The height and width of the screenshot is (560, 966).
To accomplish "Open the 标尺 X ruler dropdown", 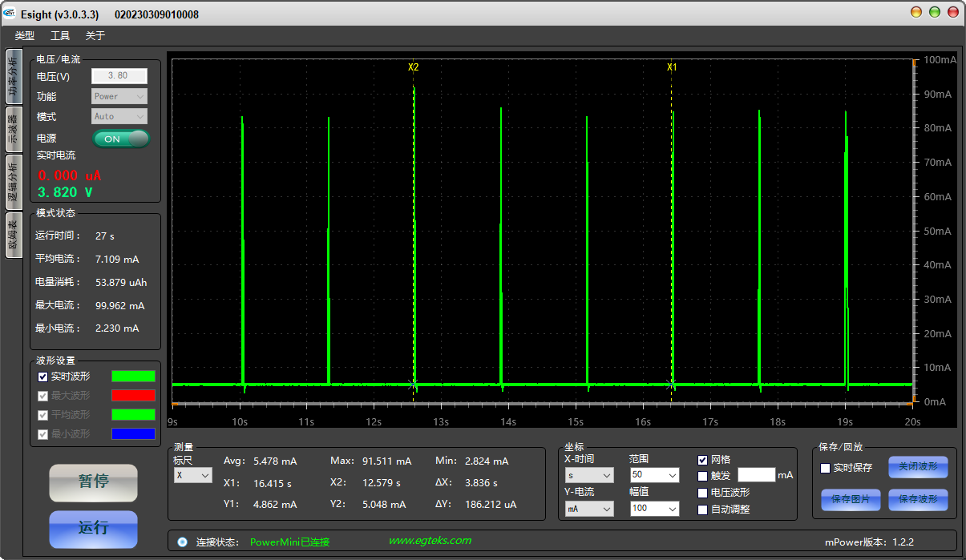I will [193, 475].
